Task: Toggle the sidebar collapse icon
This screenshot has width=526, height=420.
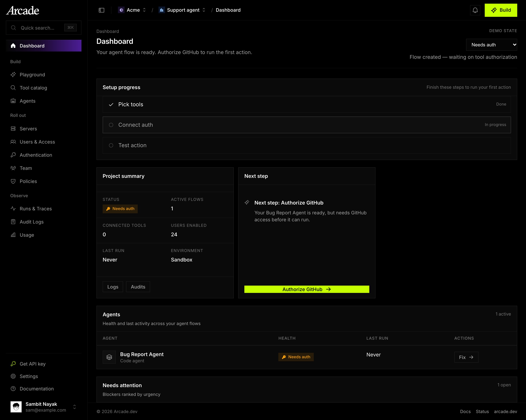Action: click(102, 10)
